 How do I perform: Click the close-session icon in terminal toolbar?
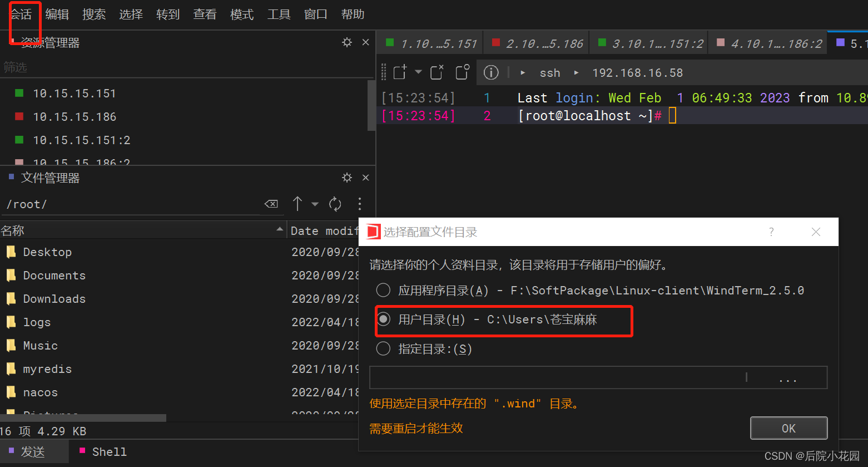click(435, 72)
